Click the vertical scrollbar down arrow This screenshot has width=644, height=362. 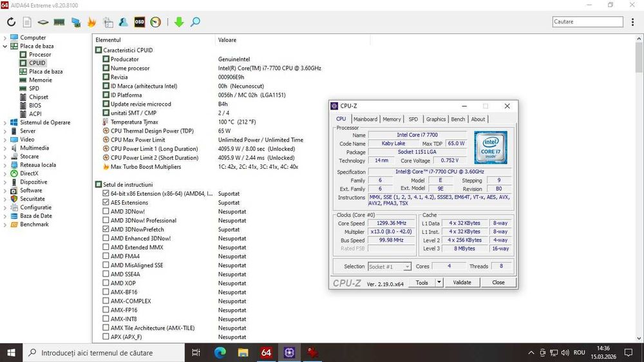point(639,338)
